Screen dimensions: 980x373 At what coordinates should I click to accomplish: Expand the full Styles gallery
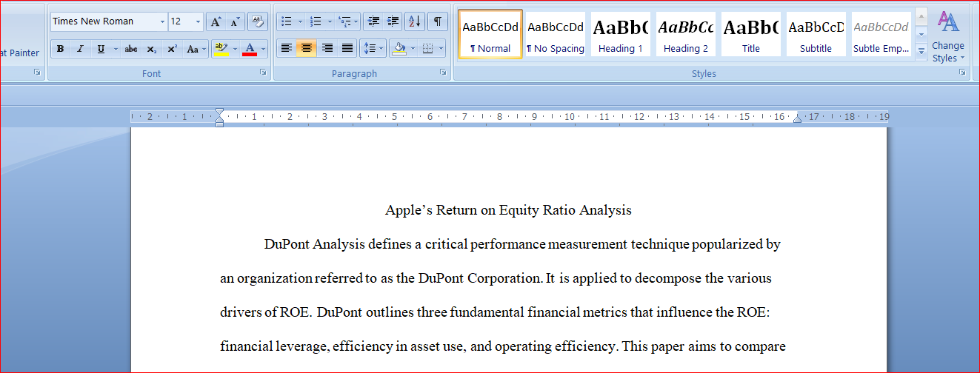(921, 52)
